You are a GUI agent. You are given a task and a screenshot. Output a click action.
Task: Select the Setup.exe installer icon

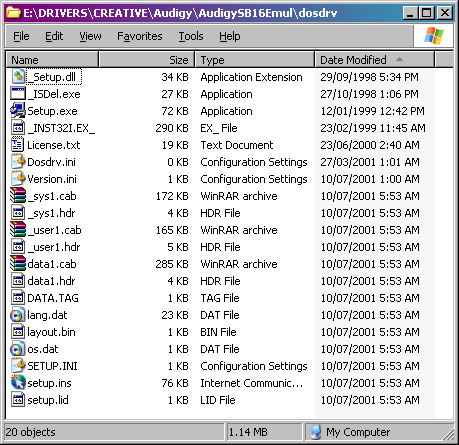pyautogui.click(x=18, y=111)
